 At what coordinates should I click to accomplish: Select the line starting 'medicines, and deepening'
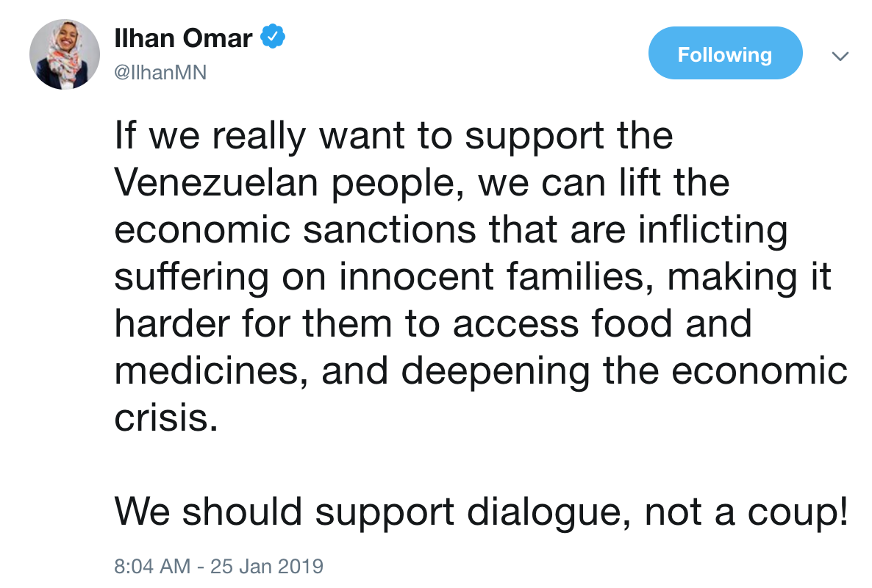pyautogui.click(x=481, y=371)
